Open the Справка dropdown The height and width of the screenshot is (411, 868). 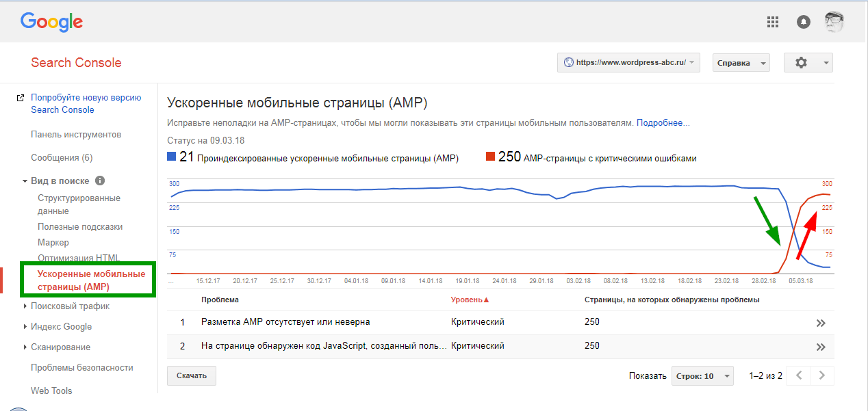click(741, 62)
